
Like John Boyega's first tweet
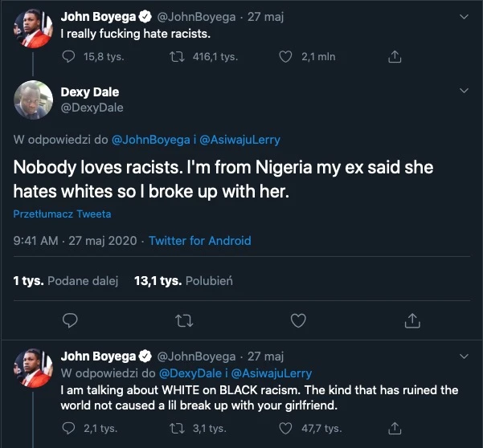285,57
